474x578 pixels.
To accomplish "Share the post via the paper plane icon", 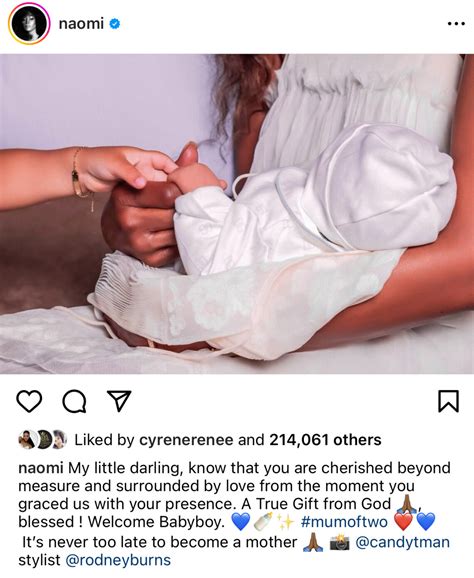I will pos(119,401).
